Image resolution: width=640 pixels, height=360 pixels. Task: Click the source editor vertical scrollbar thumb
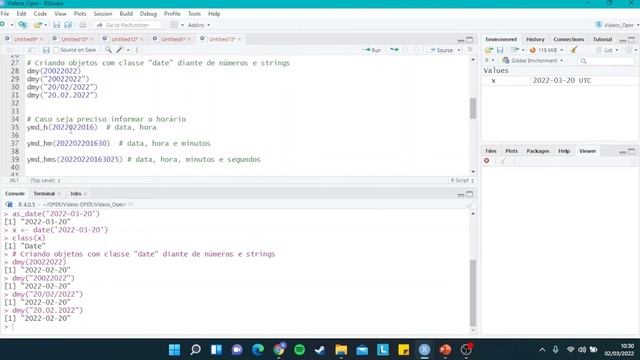click(473, 108)
